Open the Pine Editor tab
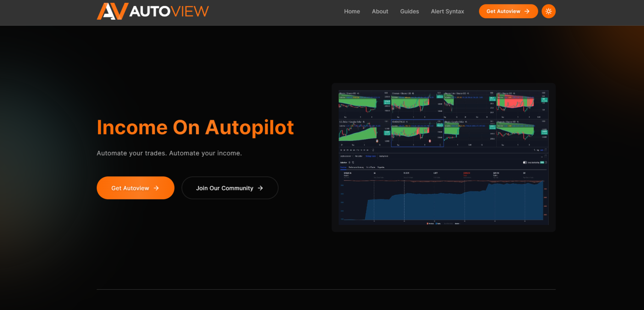This screenshot has width=644, height=310. [358, 156]
